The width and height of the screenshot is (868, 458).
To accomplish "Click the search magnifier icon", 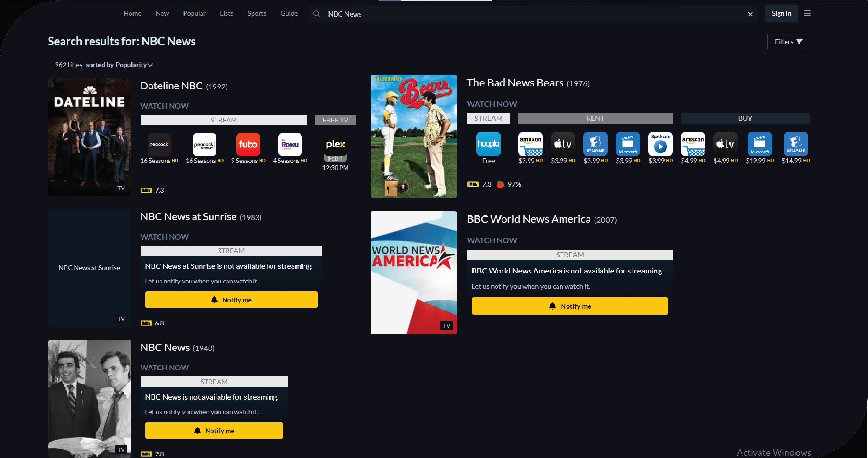I will pyautogui.click(x=316, y=14).
